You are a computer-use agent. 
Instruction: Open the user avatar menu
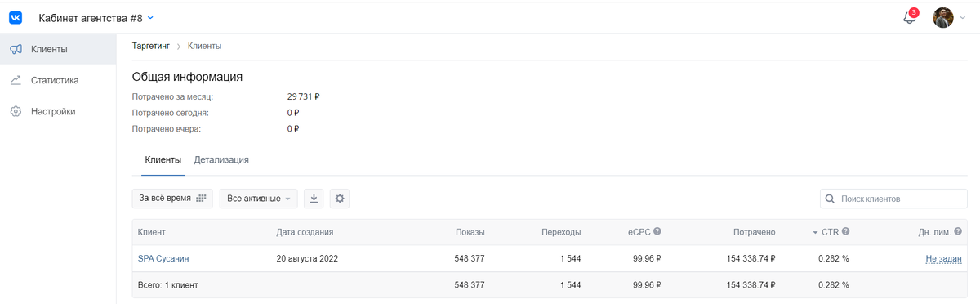point(943,17)
